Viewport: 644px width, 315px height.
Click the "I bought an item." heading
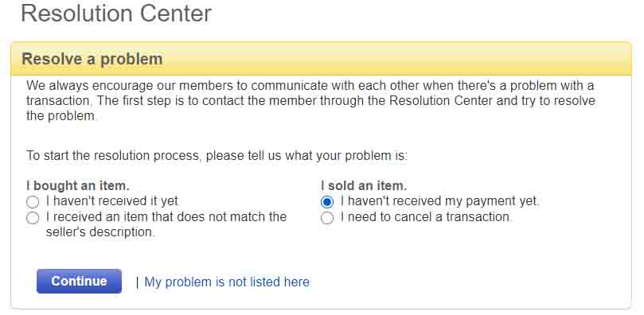click(x=78, y=186)
